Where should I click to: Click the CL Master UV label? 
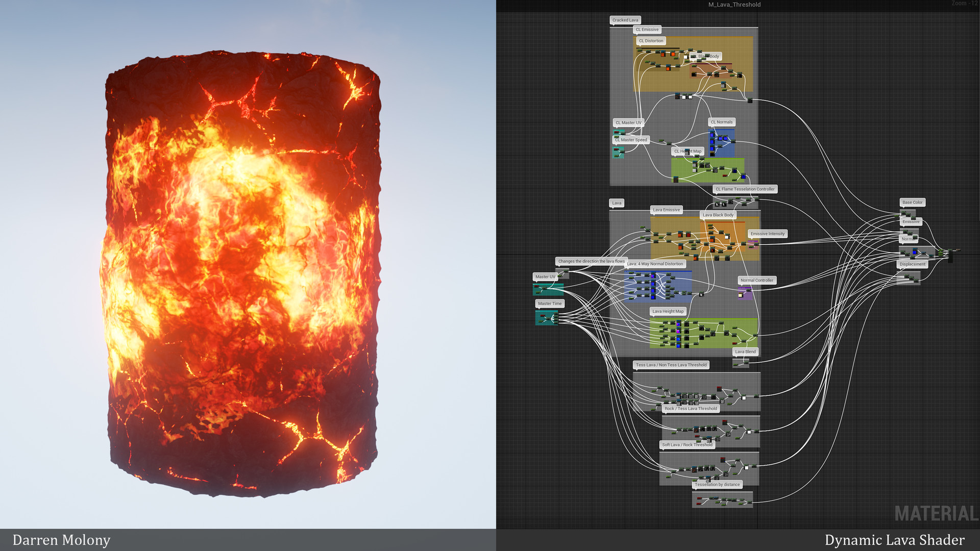point(628,123)
